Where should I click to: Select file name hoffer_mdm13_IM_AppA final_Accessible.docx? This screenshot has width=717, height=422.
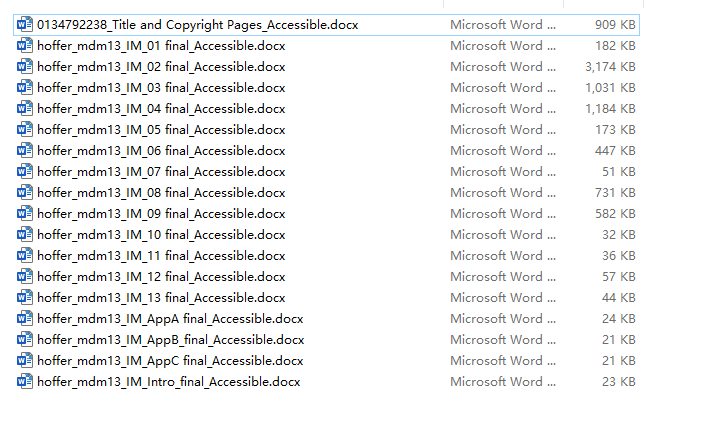170,319
